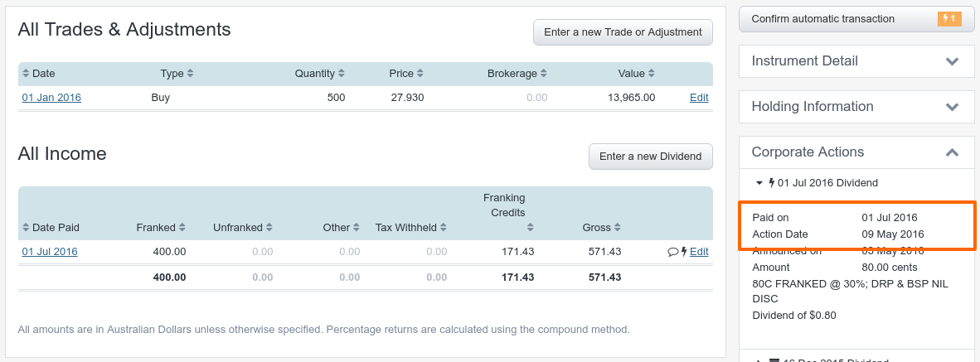980x362 pixels.
Task: Sort income by Date Paid column
Action: pyautogui.click(x=51, y=228)
